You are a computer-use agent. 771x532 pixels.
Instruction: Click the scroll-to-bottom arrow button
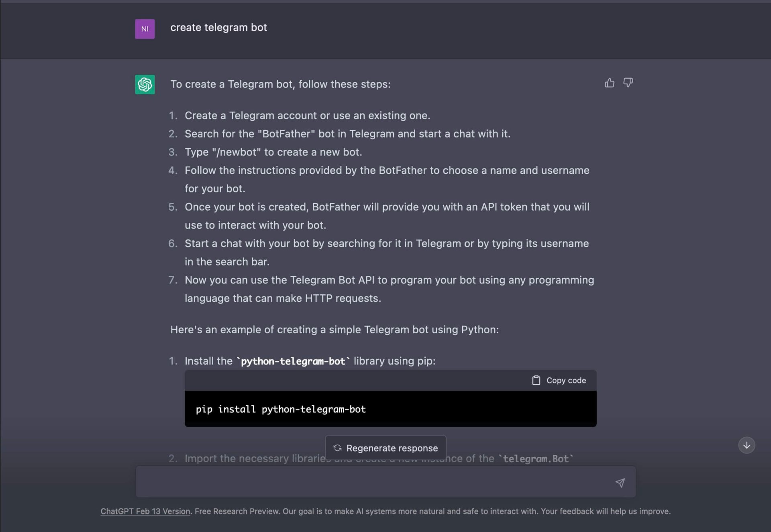click(746, 445)
